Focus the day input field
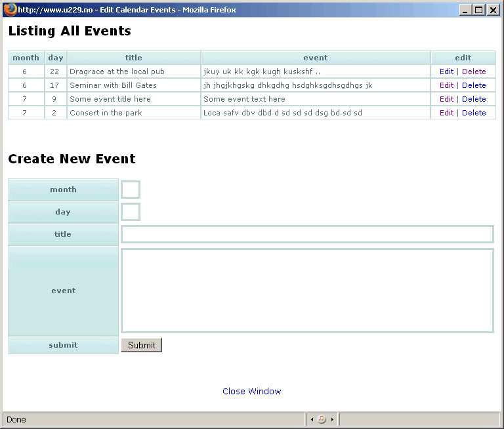 pyautogui.click(x=131, y=212)
